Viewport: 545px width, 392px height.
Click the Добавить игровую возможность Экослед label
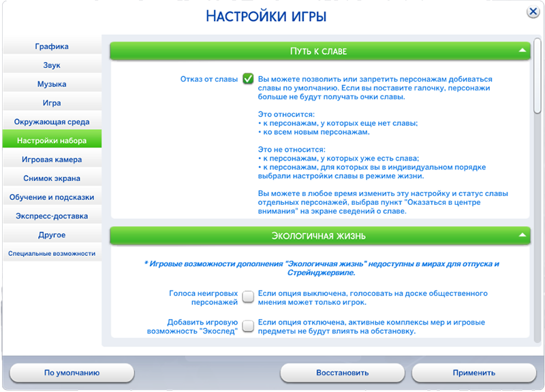192,327
